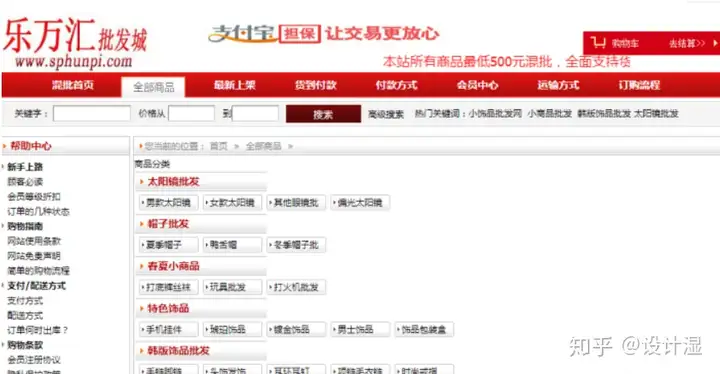The height and width of the screenshot is (374, 720).
Task: Click the 帮助中心 sidebar header
Action: 31,146
